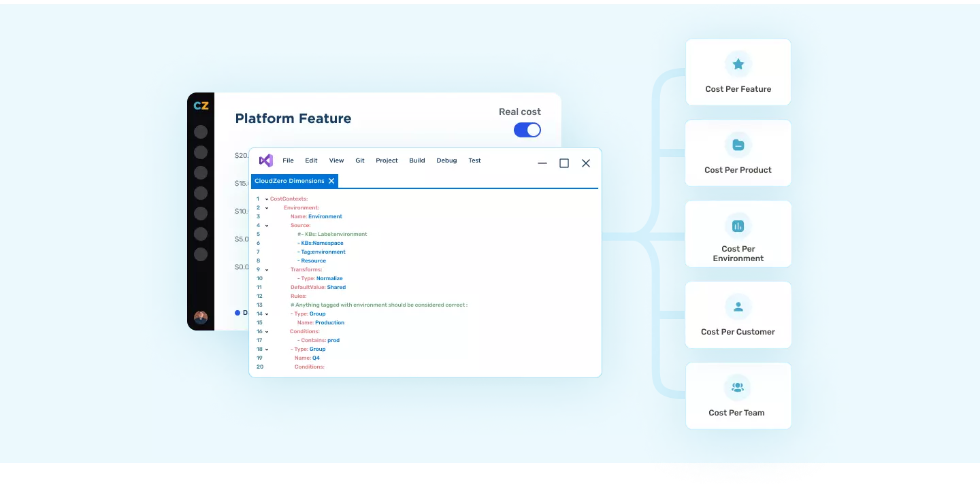Collapse the Transforms node on line 9
This screenshot has width=980, height=491.
click(x=267, y=269)
